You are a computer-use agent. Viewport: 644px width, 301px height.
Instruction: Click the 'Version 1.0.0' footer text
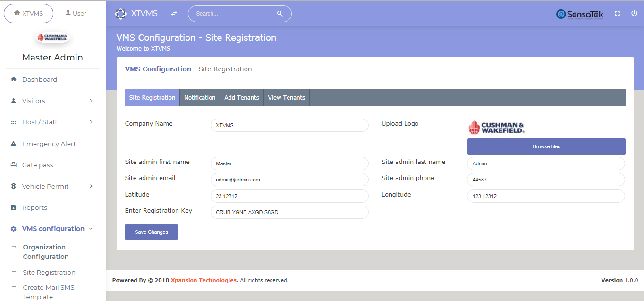[x=619, y=280]
